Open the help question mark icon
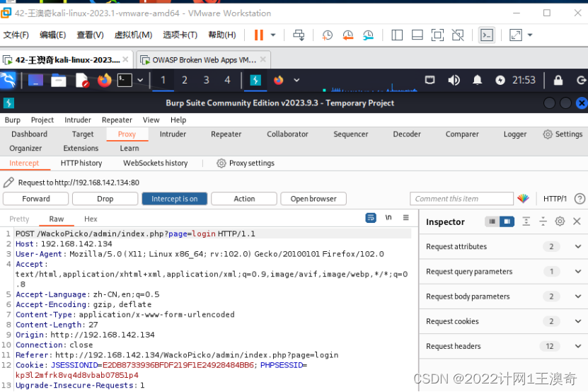Image resolution: width=588 pixels, height=392 pixels. coord(580,199)
